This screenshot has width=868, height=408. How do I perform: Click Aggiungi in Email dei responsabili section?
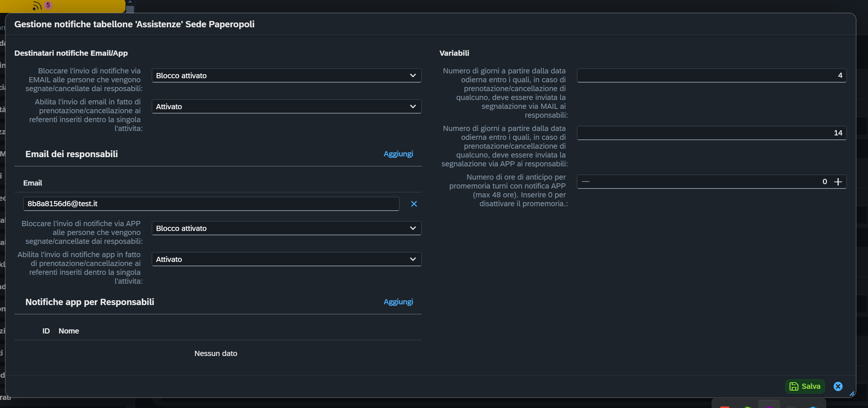click(398, 154)
